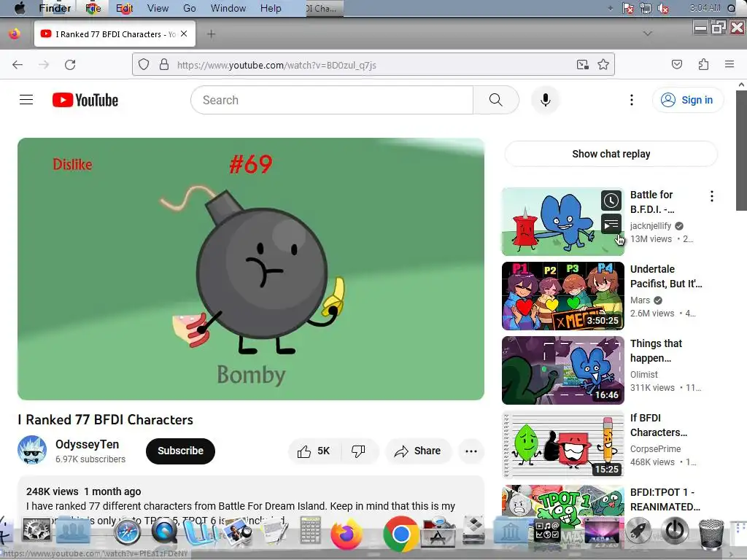Open the View menu

click(x=158, y=8)
